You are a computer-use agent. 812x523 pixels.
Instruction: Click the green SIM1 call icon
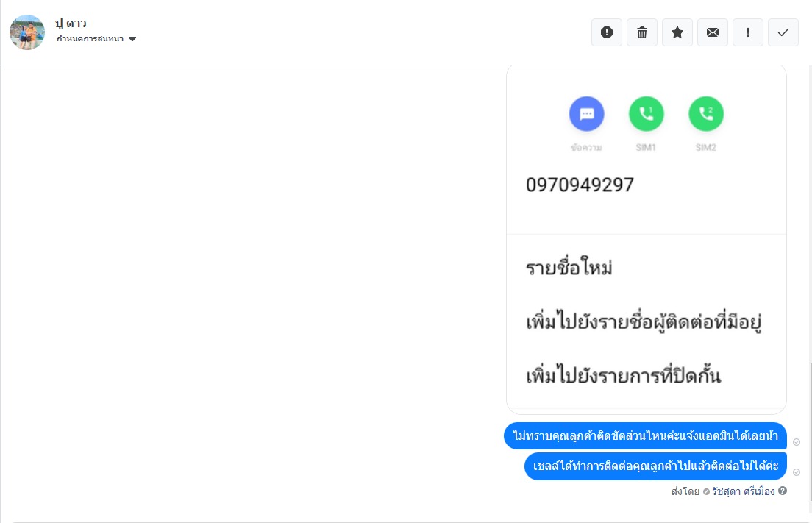tap(647, 114)
